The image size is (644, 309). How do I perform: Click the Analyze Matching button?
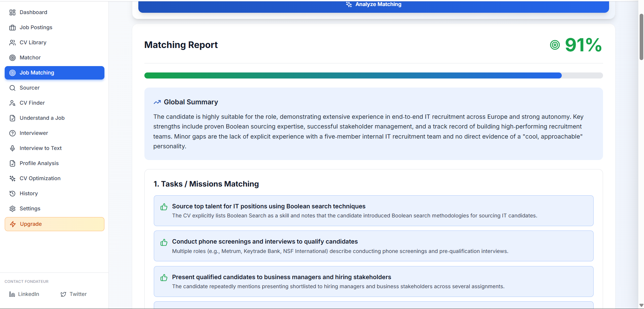(373, 6)
